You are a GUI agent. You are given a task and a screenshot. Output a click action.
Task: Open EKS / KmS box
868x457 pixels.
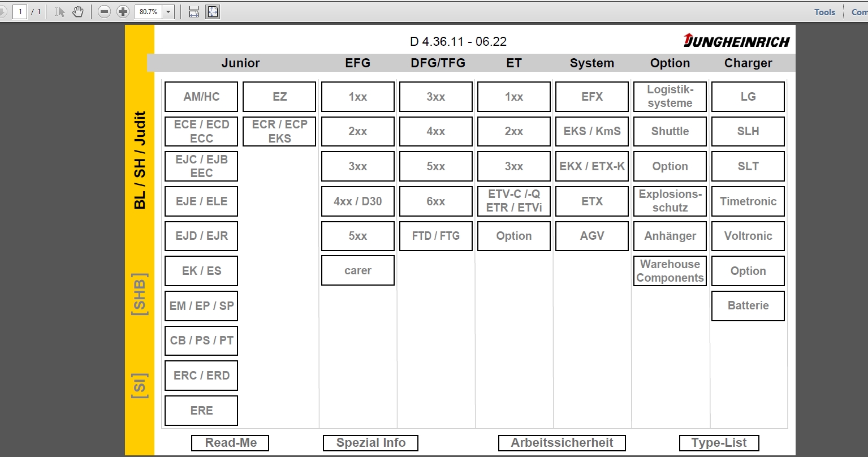[592, 131]
